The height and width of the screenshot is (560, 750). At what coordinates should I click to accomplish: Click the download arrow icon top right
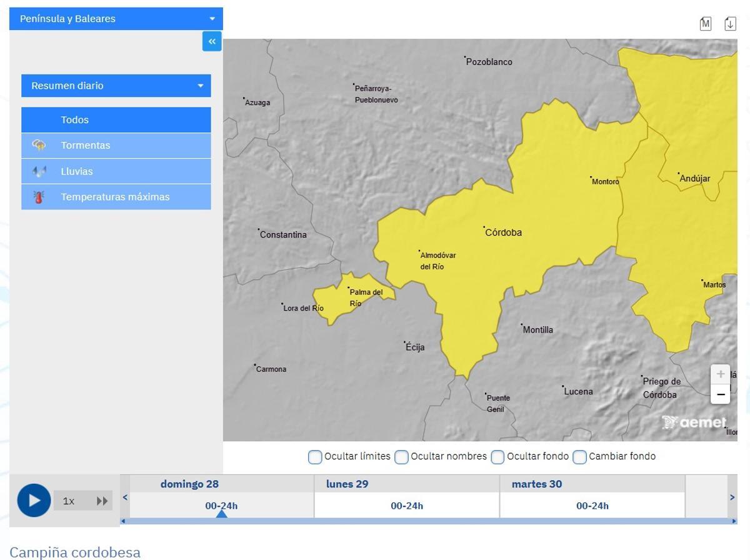click(x=730, y=24)
